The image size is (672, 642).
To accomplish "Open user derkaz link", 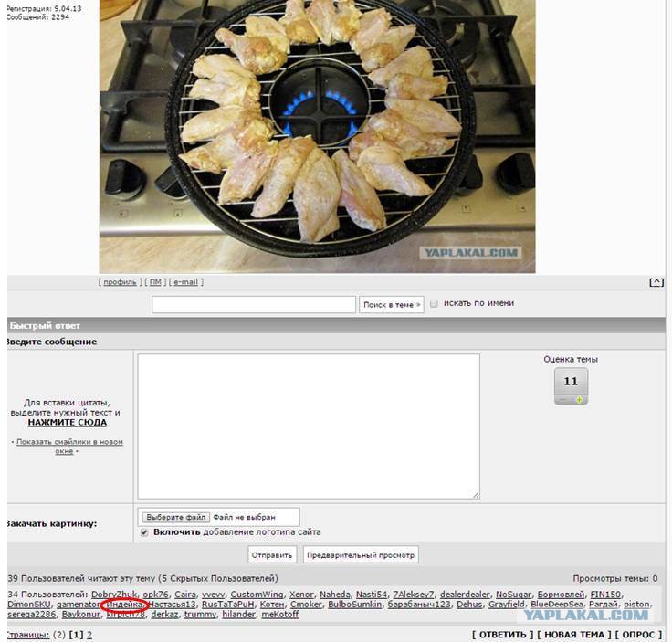I will (x=164, y=614).
